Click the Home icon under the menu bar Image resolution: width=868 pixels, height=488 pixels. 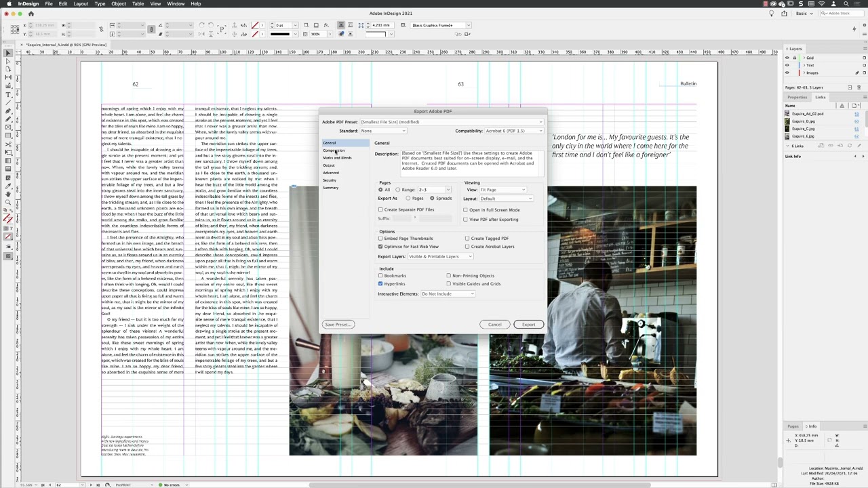tap(31, 14)
